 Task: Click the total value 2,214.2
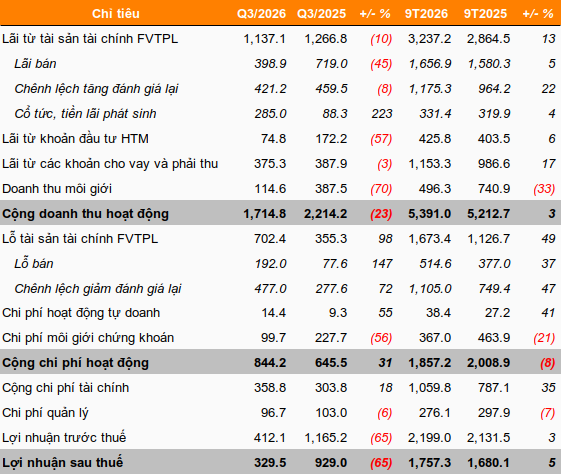coord(326,214)
